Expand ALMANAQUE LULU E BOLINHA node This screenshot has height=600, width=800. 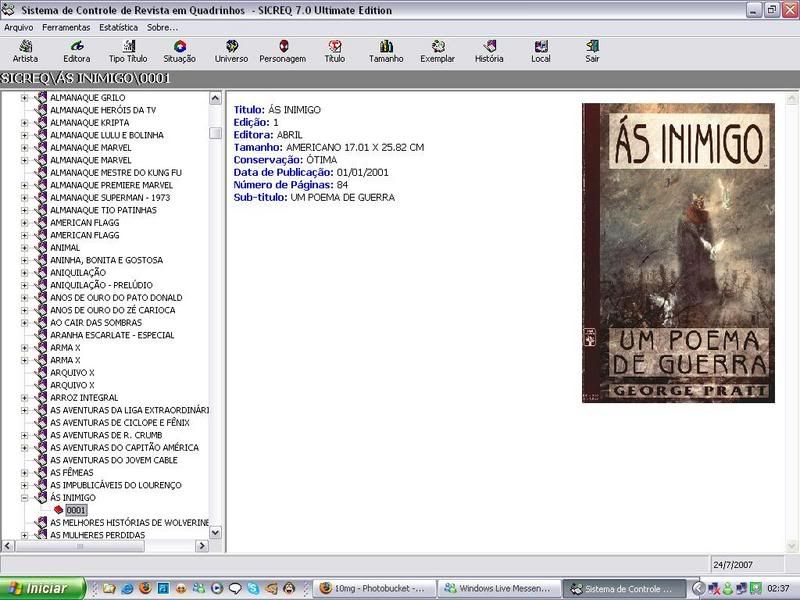pyautogui.click(x=24, y=135)
